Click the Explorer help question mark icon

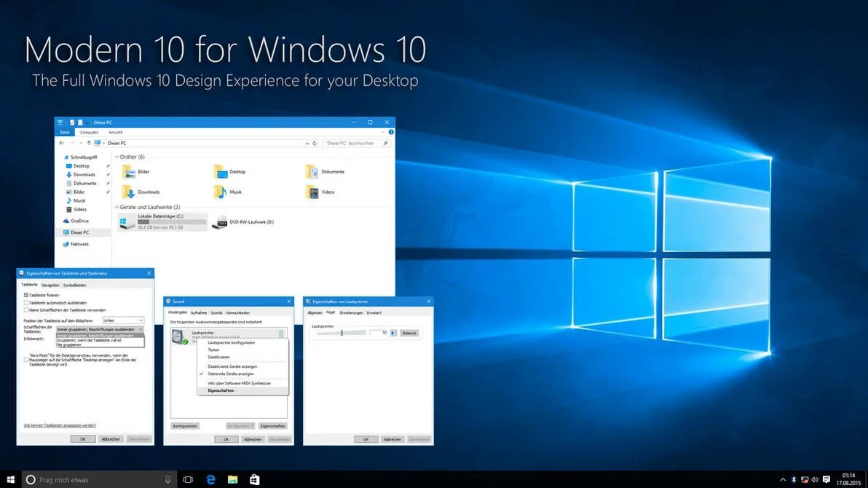[391, 132]
